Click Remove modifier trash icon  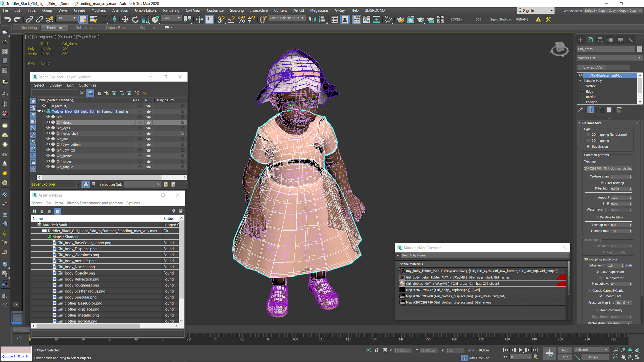tap(609, 110)
